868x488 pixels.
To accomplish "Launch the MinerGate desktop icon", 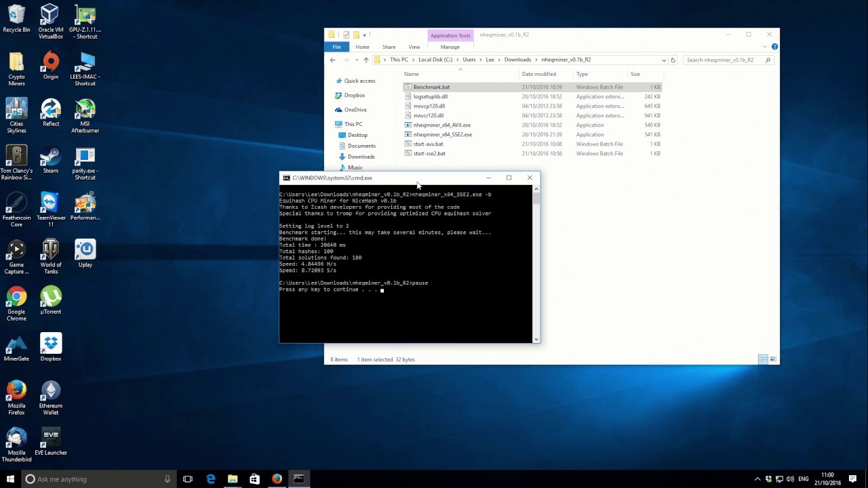I will pyautogui.click(x=16, y=348).
